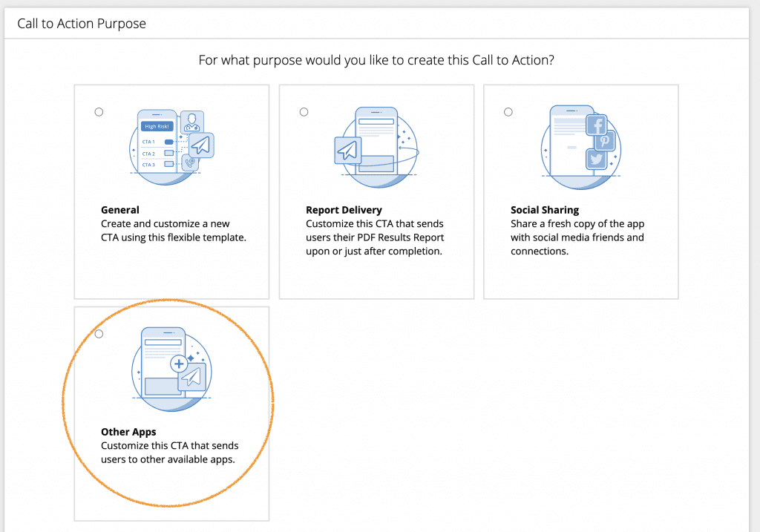The width and height of the screenshot is (760, 532).
Task: Click the Facebook icon in Social Sharing
Action: [597, 125]
